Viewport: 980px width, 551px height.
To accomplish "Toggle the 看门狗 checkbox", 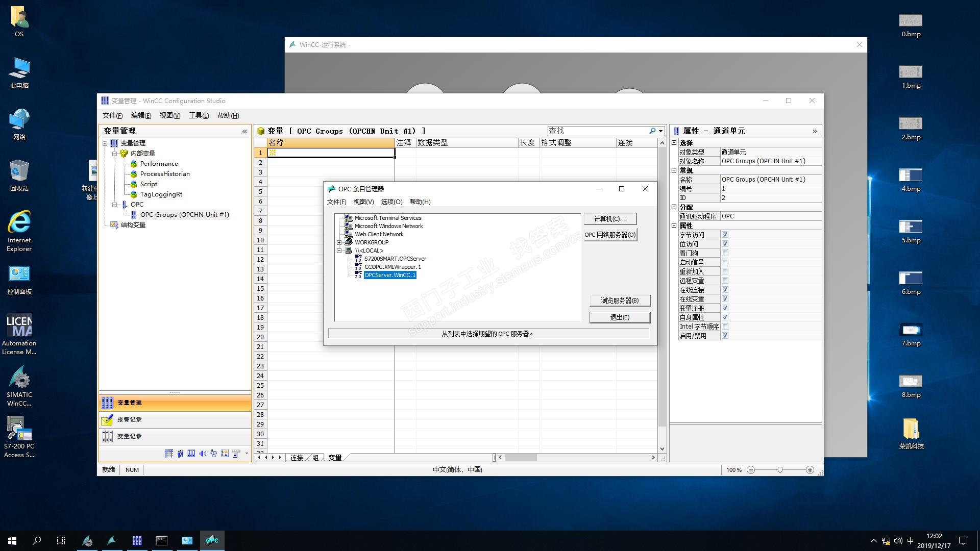I will (725, 253).
